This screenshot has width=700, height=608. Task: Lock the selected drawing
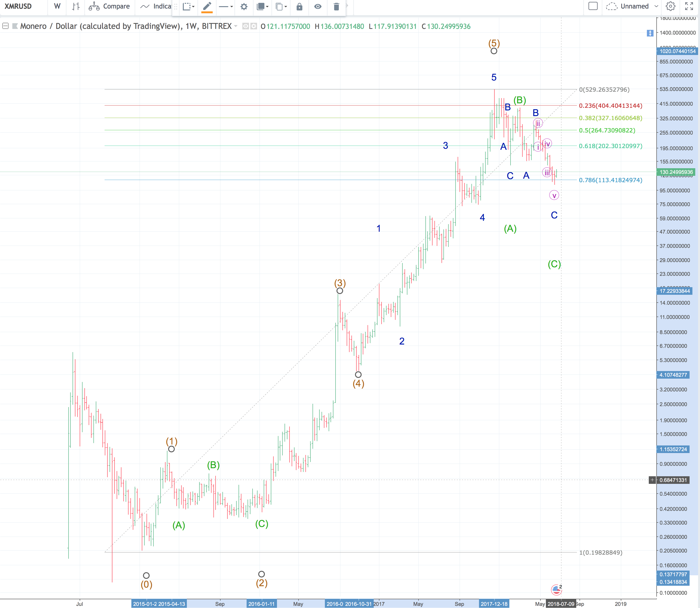click(x=299, y=6)
